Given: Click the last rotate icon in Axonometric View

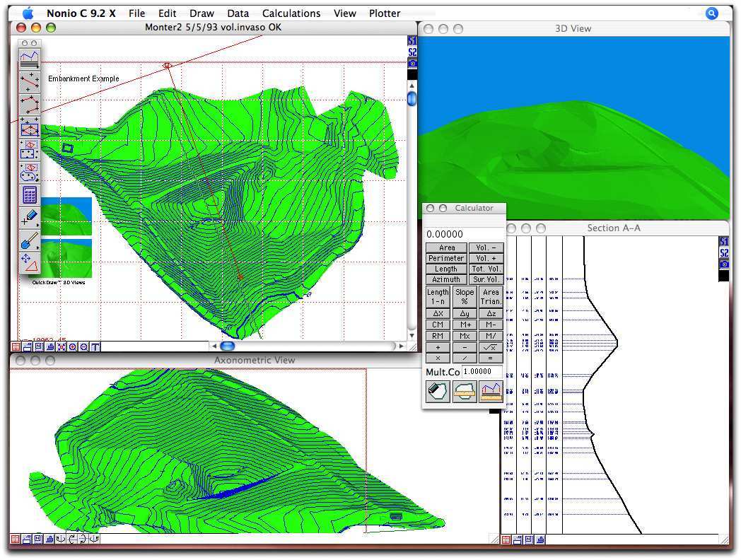Looking at the screenshot, I should tap(95, 539).
